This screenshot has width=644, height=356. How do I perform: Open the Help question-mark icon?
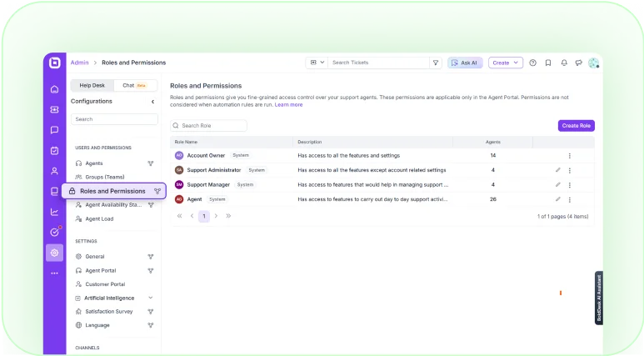coord(532,63)
